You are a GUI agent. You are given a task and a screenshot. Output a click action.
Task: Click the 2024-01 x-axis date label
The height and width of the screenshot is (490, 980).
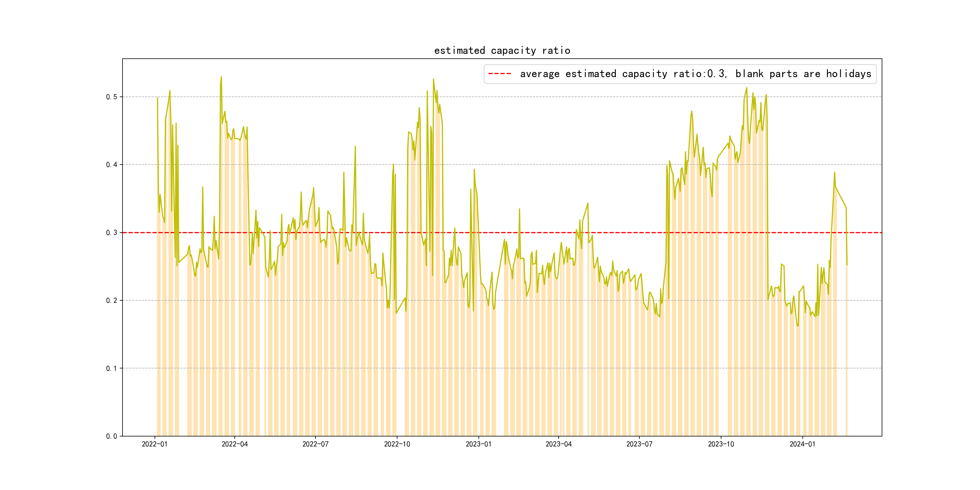(802, 444)
